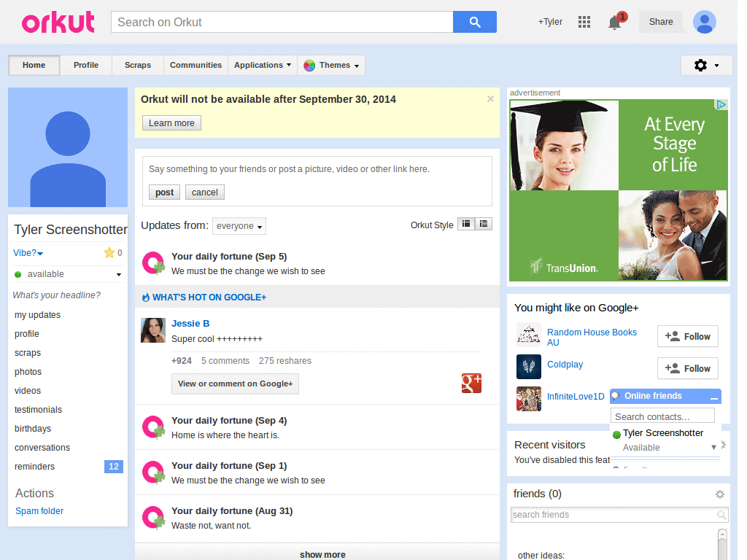Open videos in the left sidebar
Image resolution: width=747 pixels, height=560 pixels.
click(x=28, y=391)
